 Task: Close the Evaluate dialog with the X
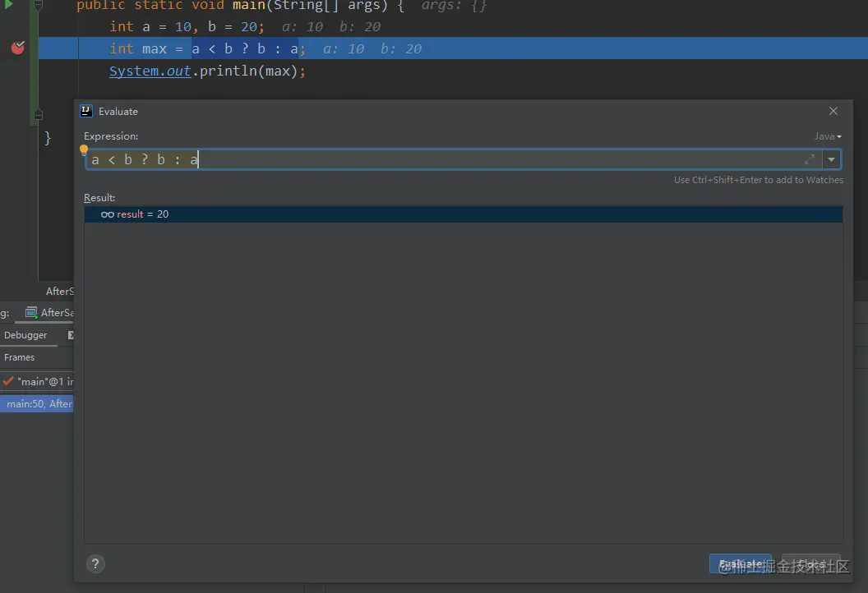coord(833,111)
